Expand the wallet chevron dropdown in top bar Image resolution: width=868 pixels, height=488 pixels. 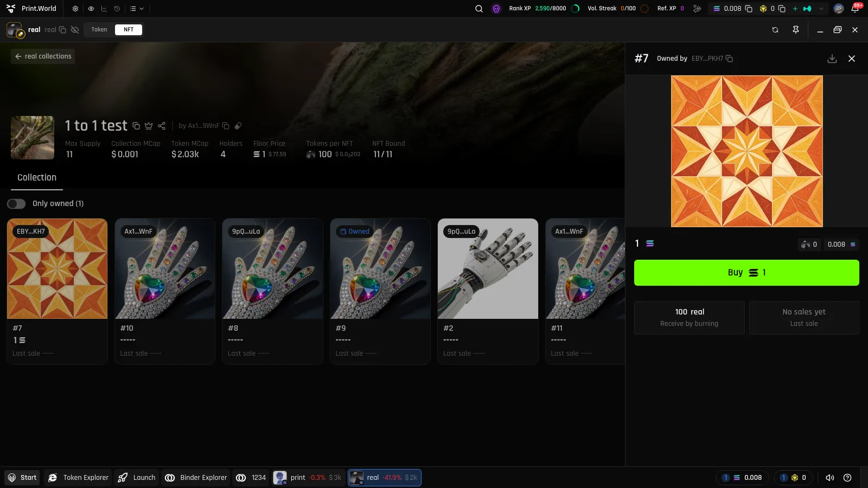[821, 9]
